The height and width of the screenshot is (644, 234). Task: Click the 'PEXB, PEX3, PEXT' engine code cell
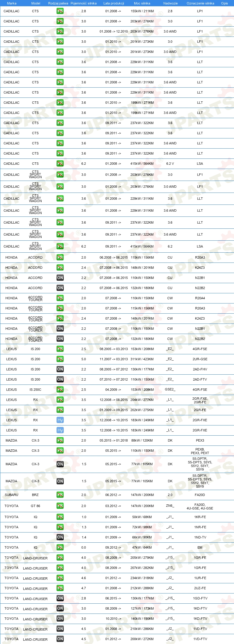coord(200,451)
